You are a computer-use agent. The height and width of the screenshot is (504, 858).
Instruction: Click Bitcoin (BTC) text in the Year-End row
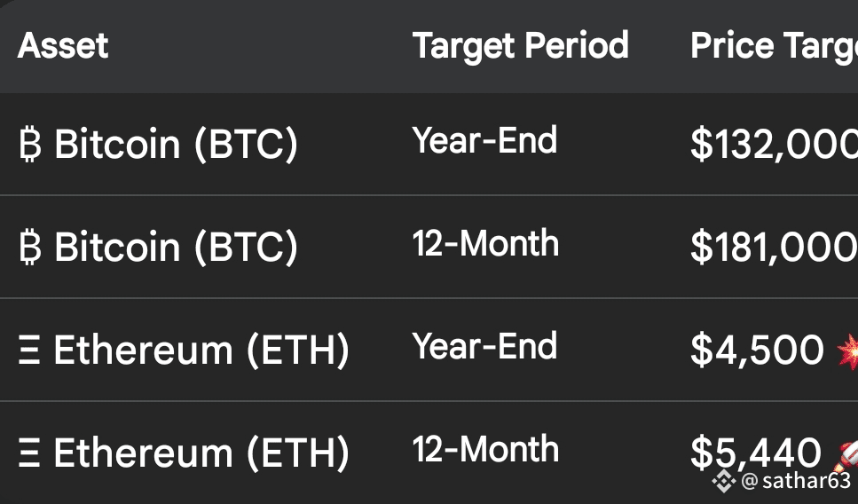click(x=176, y=145)
